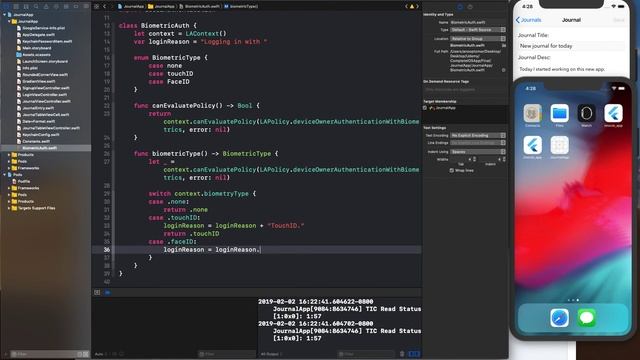Viewport: 640px width, 360px height.
Task: Click the folder chooser icon beside BiometricAuth.swift location
Action: [504, 45]
